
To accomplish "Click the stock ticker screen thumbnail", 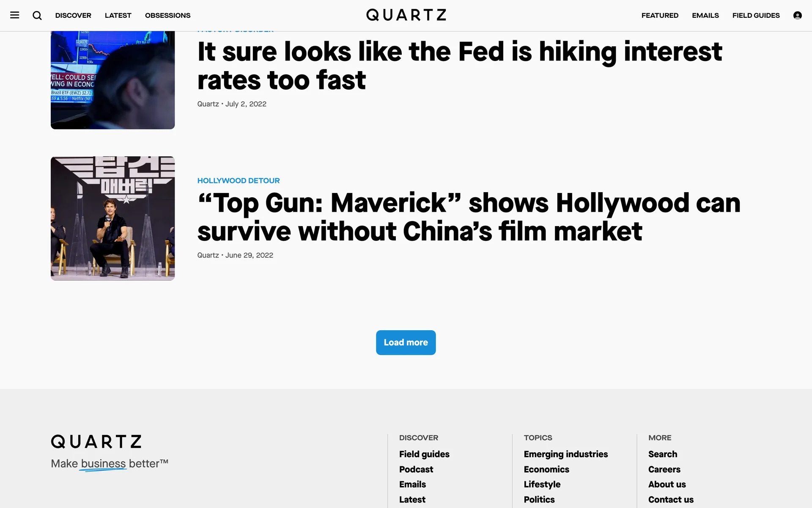I will coord(112,80).
